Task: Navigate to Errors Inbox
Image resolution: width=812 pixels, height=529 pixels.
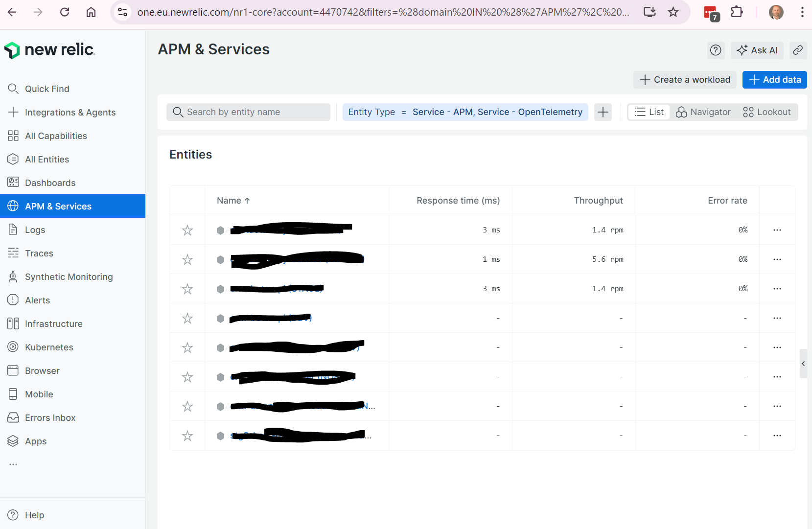Action: click(72, 417)
